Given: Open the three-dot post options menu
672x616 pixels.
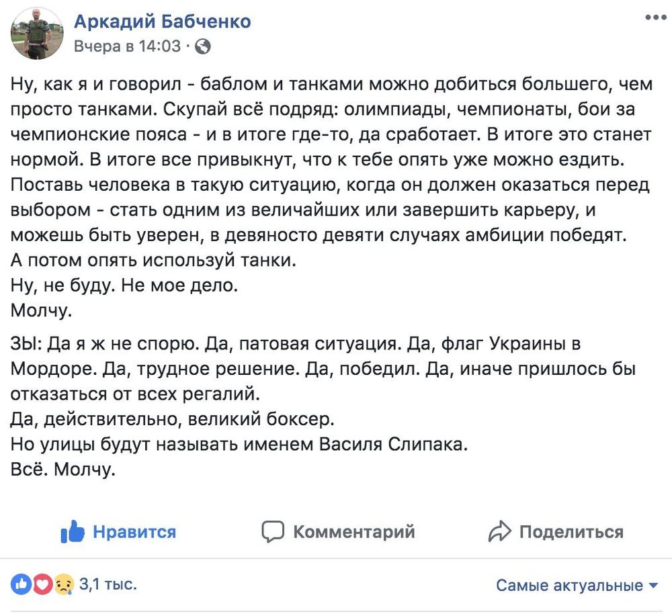Looking at the screenshot, I should (x=655, y=18).
